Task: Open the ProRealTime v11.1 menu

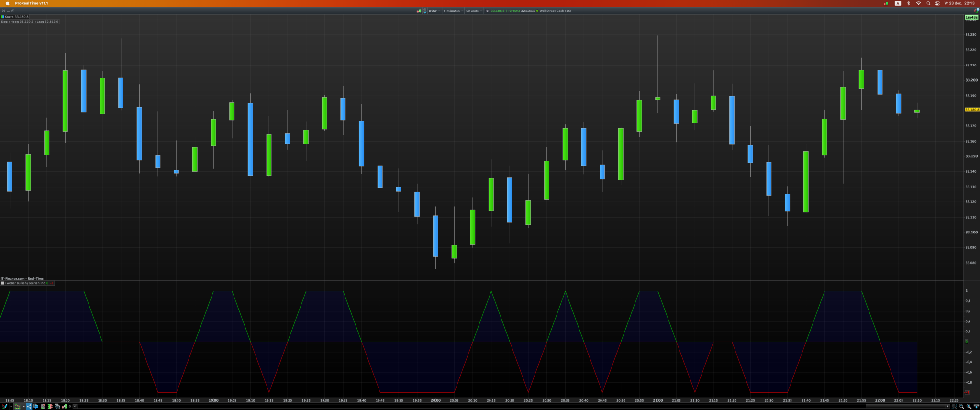Action: 32,3
